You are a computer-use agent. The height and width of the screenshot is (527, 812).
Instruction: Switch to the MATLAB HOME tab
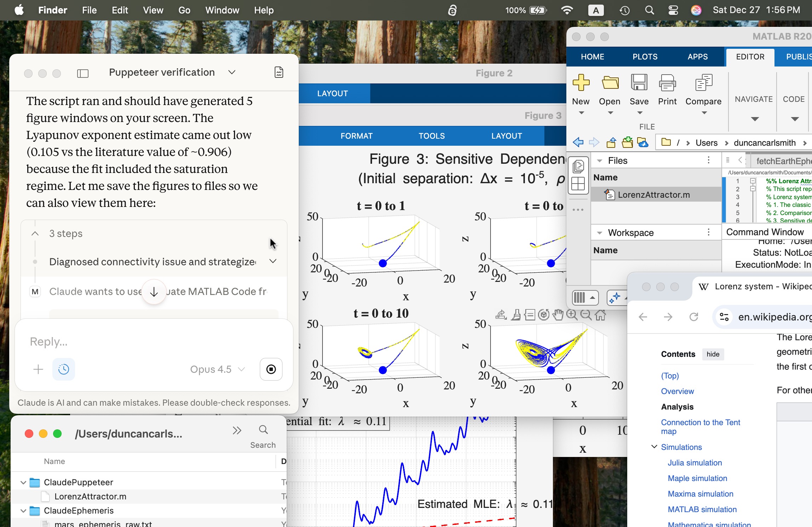coord(593,57)
